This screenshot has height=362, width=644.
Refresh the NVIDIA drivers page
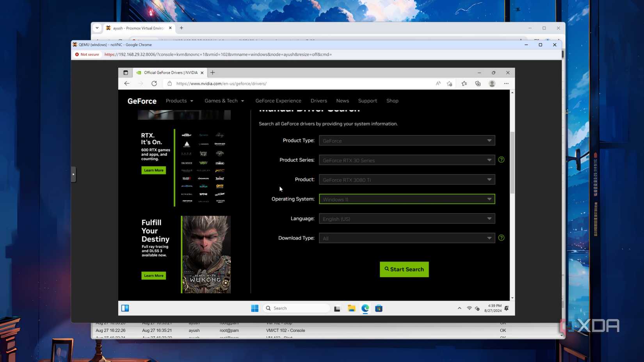tap(154, 83)
